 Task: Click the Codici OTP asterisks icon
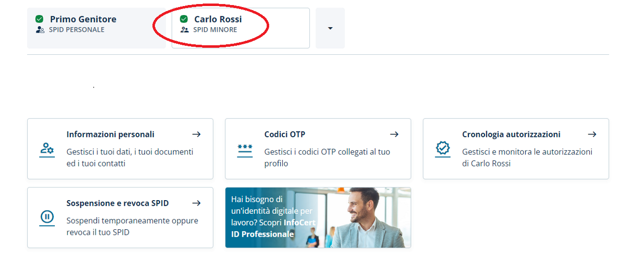point(245,149)
